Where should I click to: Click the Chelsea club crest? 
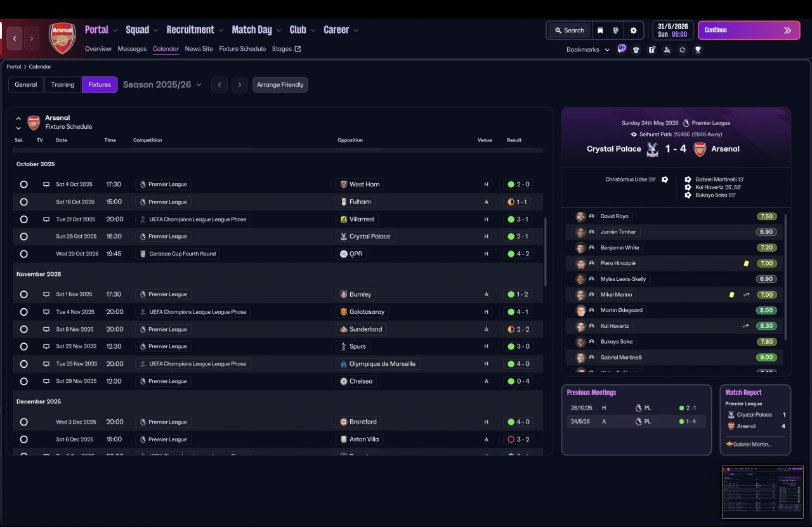(x=344, y=381)
